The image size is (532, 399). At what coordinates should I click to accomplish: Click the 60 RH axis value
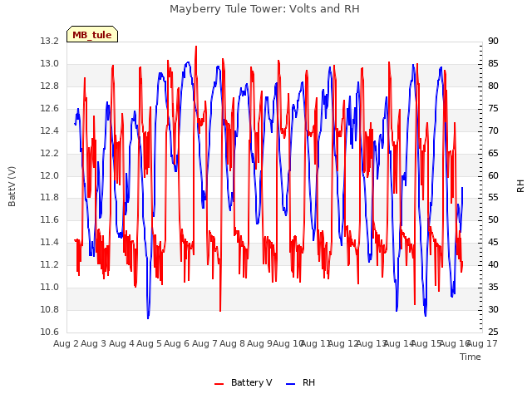[493, 175]
